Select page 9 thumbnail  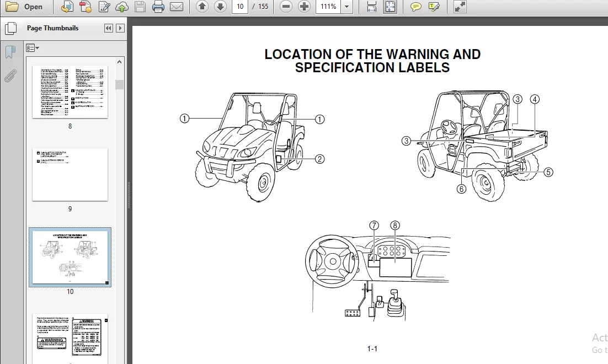coord(70,174)
